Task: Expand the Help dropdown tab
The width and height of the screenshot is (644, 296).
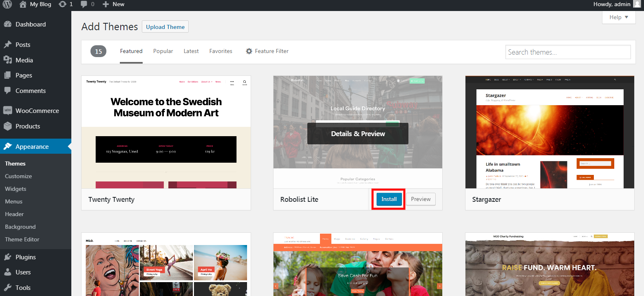Action: pos(619,17)
